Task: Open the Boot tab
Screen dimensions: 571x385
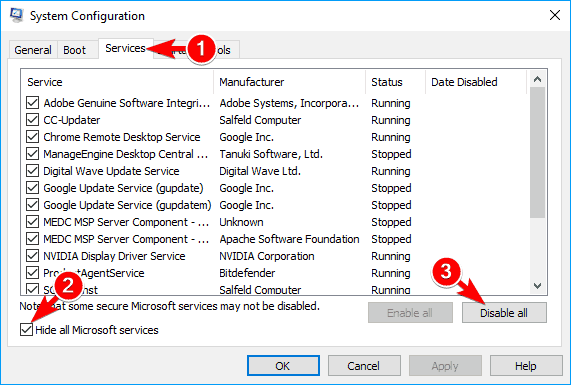Action: click(74, 50)
